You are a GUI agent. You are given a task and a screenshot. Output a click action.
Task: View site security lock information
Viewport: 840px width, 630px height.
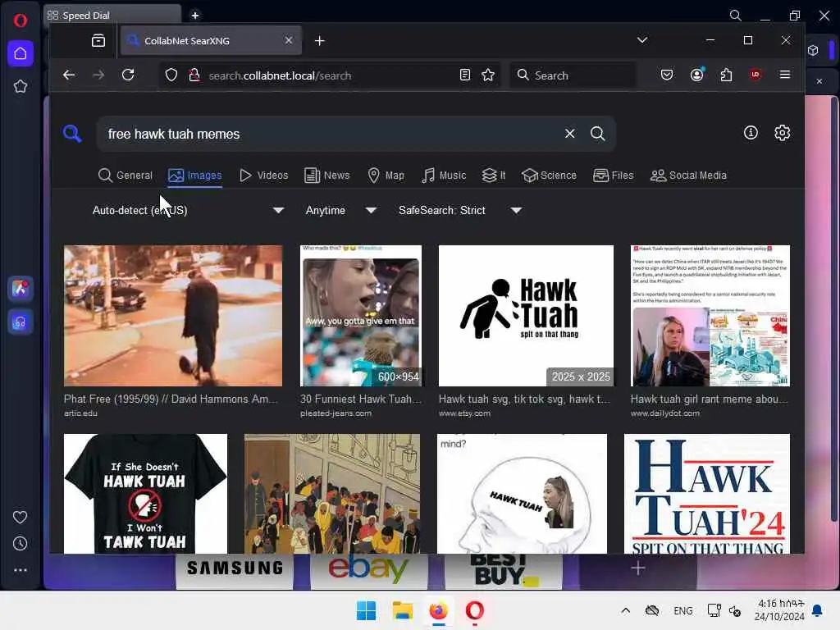(194, 75)
